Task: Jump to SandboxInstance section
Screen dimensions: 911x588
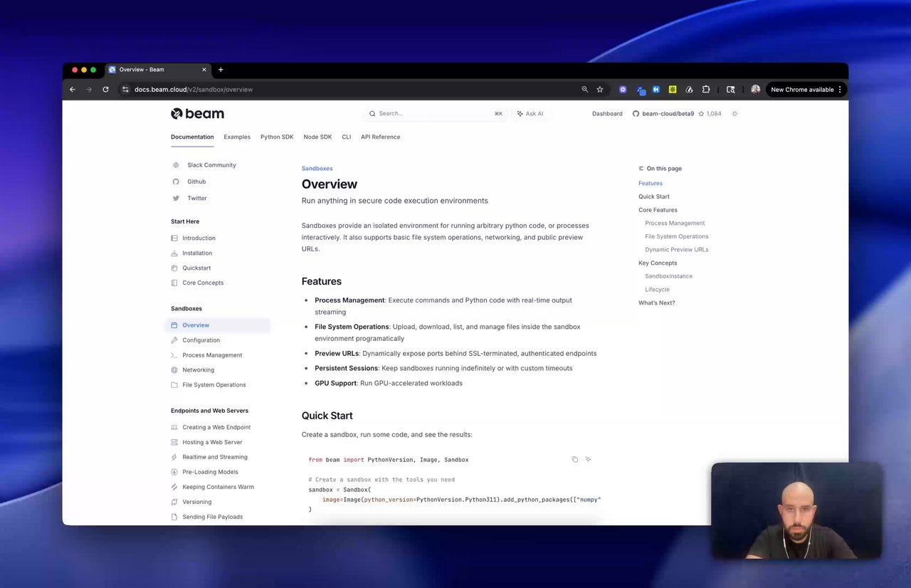Action: (x=668, y=276)
